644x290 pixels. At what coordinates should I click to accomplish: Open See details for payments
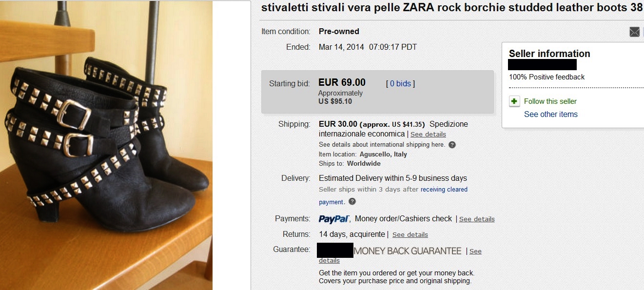[x=477, y=219]
